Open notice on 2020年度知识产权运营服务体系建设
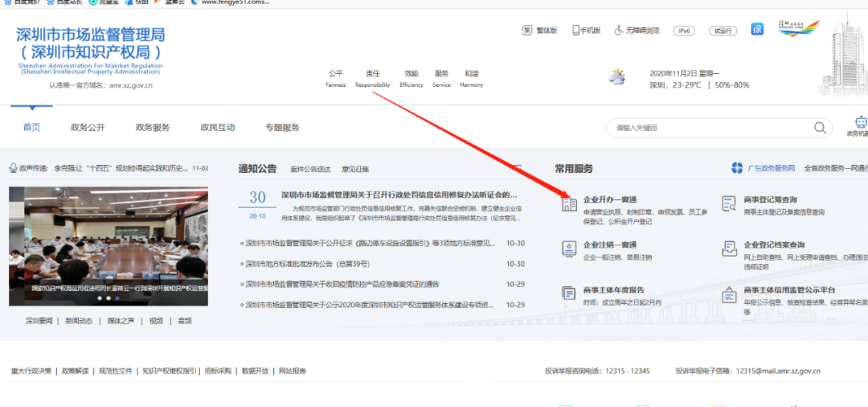 (370, 305)
